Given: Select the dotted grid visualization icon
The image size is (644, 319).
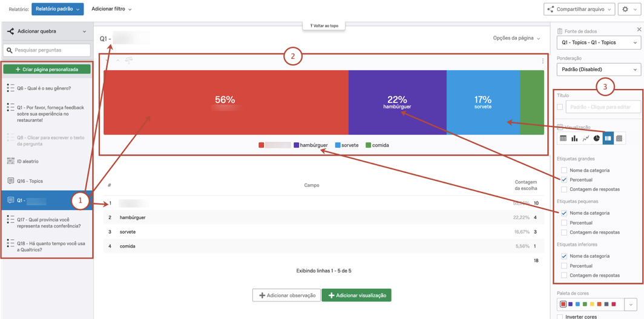Looking at the screenshot, I should (x=619, y=139).
